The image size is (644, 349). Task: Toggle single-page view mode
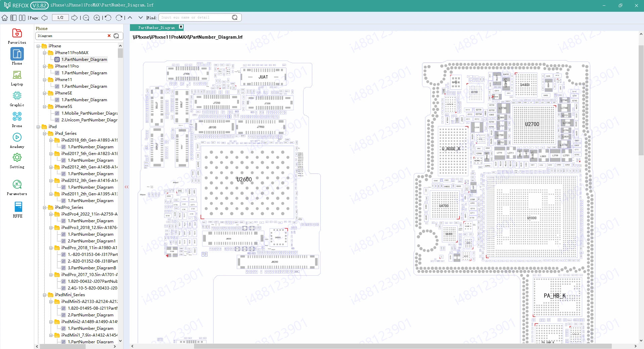(13, 17)
